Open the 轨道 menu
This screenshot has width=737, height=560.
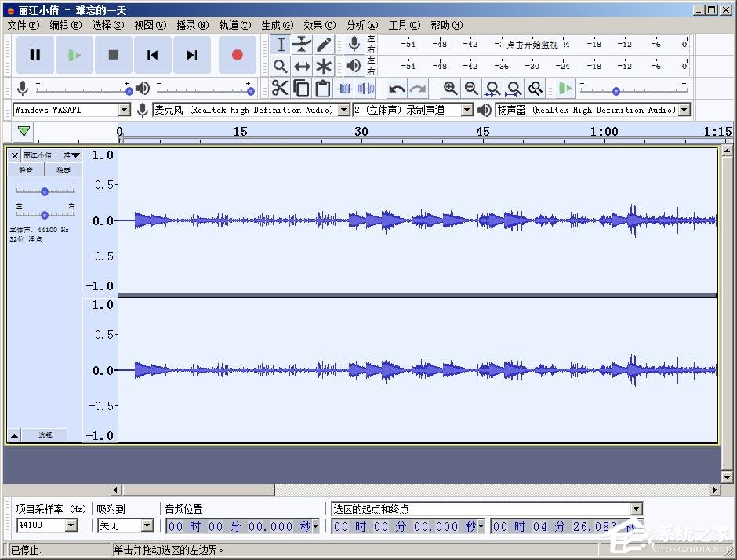234,24
